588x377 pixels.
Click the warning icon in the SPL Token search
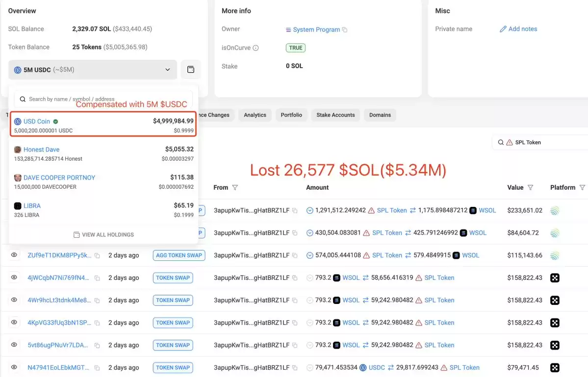click(x=509, y=142)
